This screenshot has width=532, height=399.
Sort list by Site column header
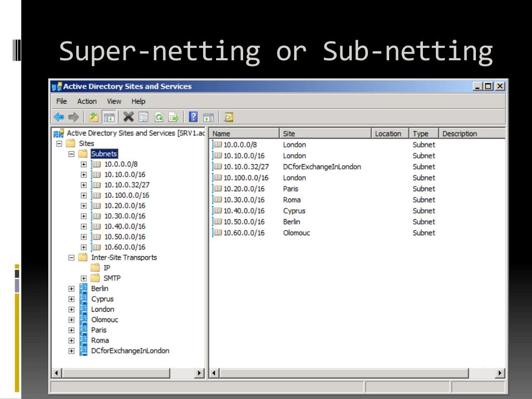coord(325,134)
